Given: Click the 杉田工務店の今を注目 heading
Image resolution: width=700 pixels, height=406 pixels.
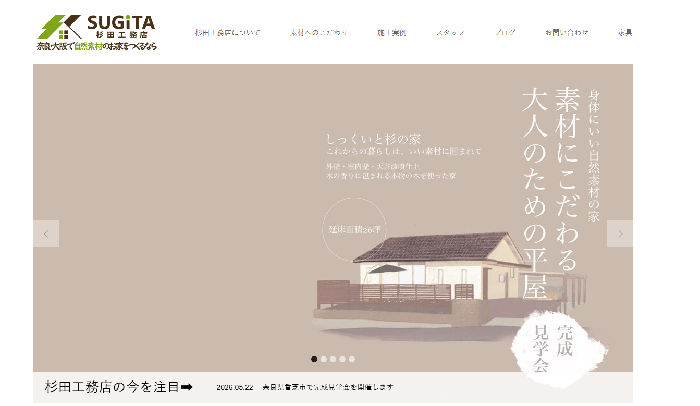Looking at the screenshot, I should click(119, 387).
